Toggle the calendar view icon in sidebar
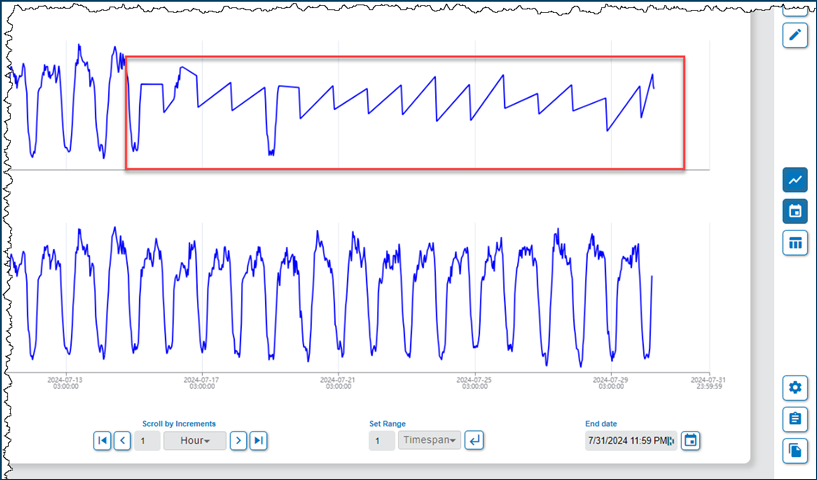 (x=795, y=211)
